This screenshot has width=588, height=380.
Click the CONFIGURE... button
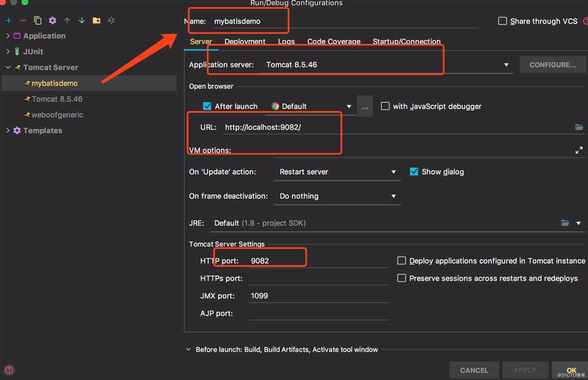552,65
